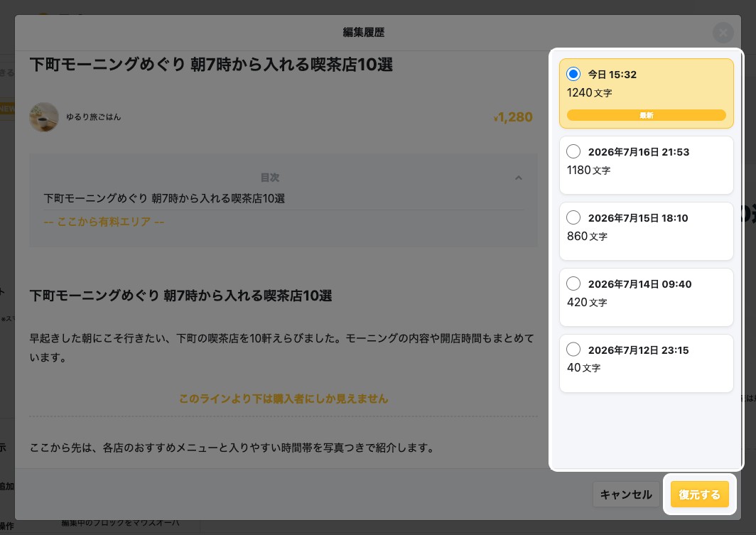
Task: Pick the 2026年7月14日 09:40 version radio
Action: (573, 283)
